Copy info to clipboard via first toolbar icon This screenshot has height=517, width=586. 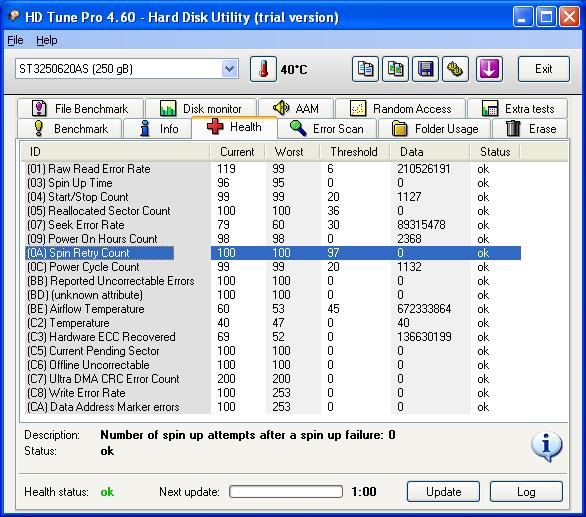pyautogui.click(x=365, y=69)
